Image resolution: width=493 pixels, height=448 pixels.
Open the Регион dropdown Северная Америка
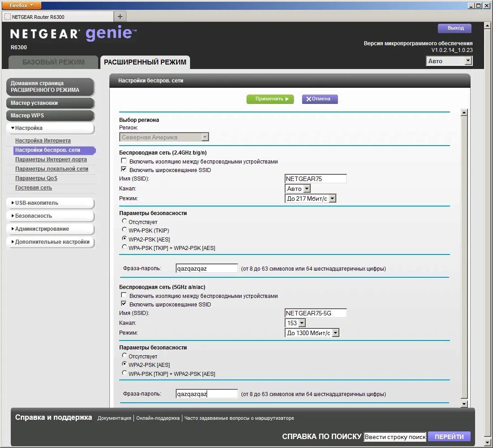[164, 137]
